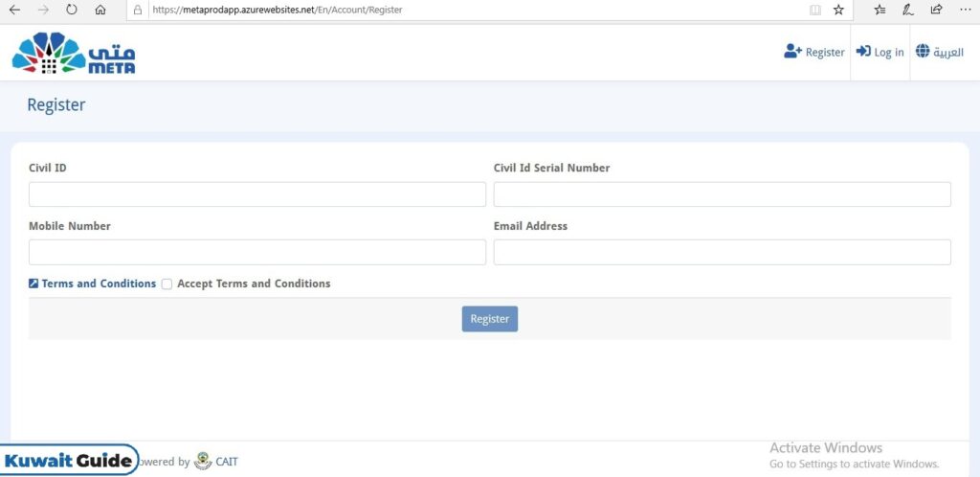Click the Register person-plus icon

(792, 52)
